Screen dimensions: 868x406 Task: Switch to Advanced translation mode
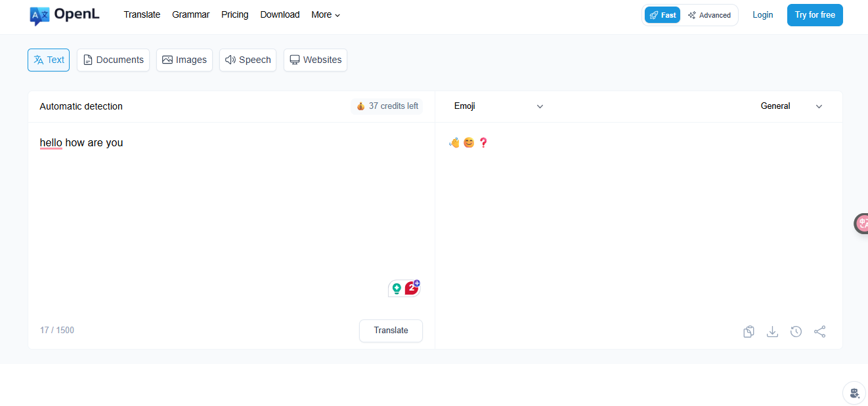coord(709,14)
